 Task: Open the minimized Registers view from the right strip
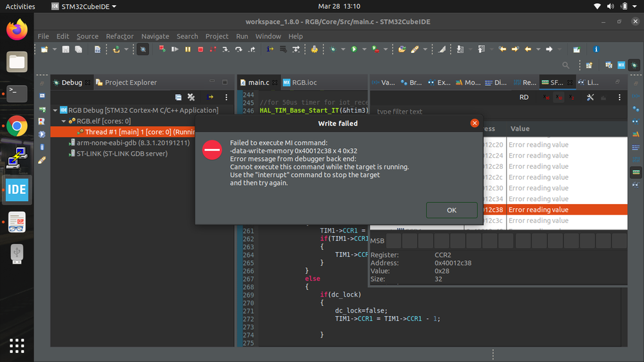pos(636,160)
